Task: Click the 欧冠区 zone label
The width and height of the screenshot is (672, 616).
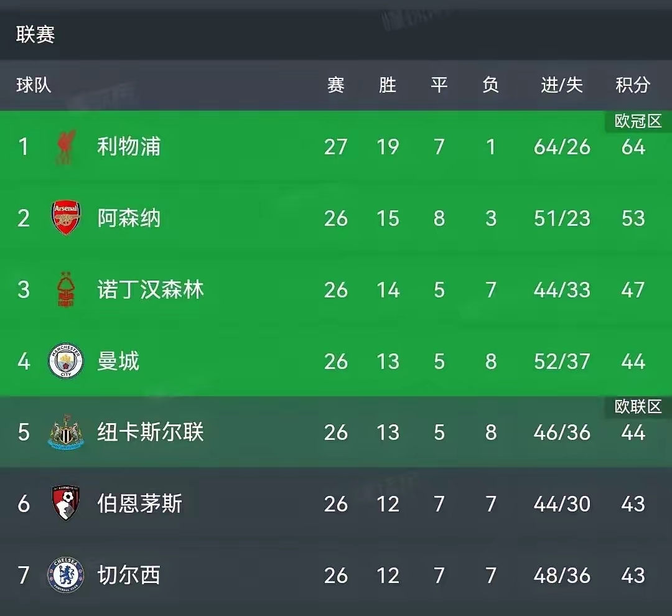Action: [638, 121]
